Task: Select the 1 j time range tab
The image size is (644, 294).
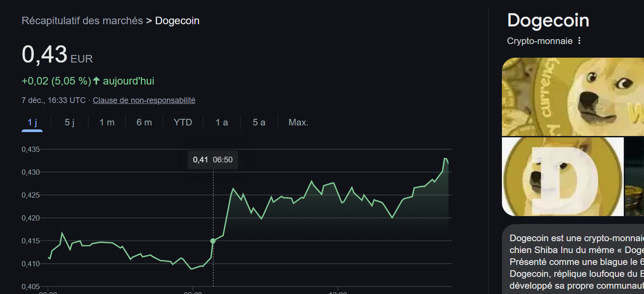Action: [32, 122]
